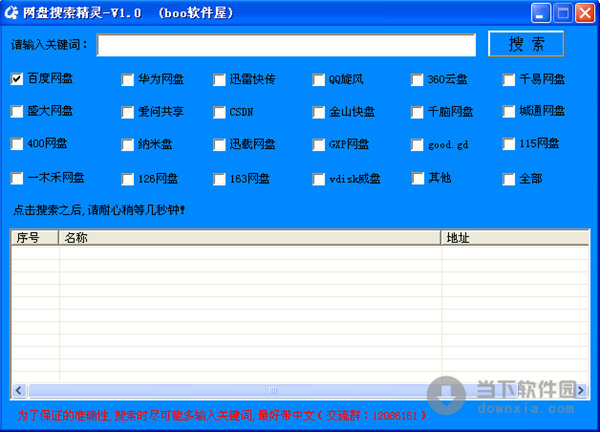The image size is (600, 432).
Task: Check the 一木禾网盘 option
Action: [17, 178]
